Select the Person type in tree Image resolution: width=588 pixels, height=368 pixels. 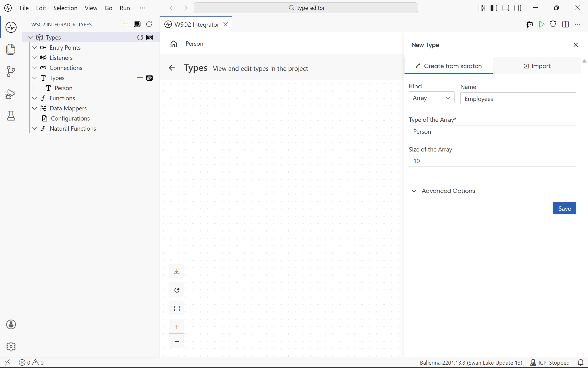(x=63, y=88)
